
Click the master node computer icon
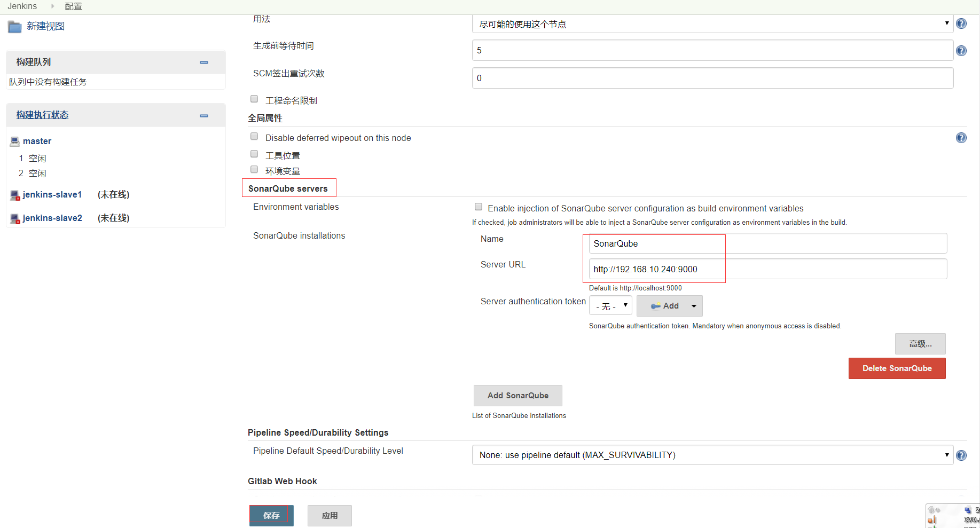point(15,141)
